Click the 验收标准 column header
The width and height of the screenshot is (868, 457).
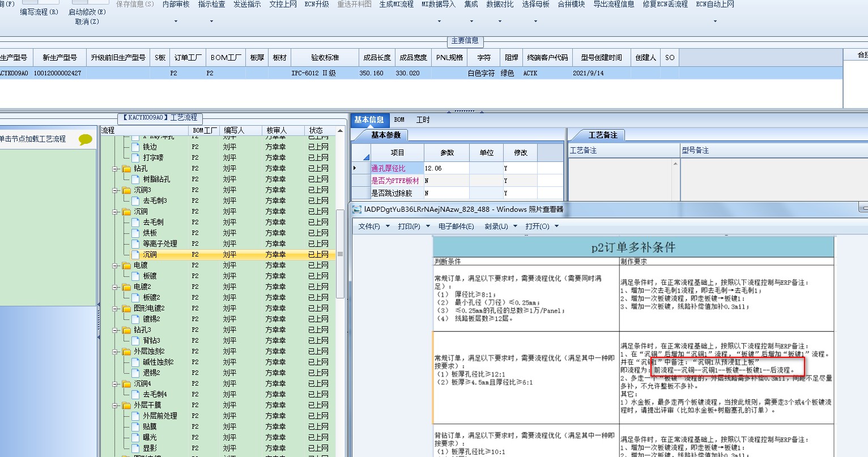coord(325,58)
